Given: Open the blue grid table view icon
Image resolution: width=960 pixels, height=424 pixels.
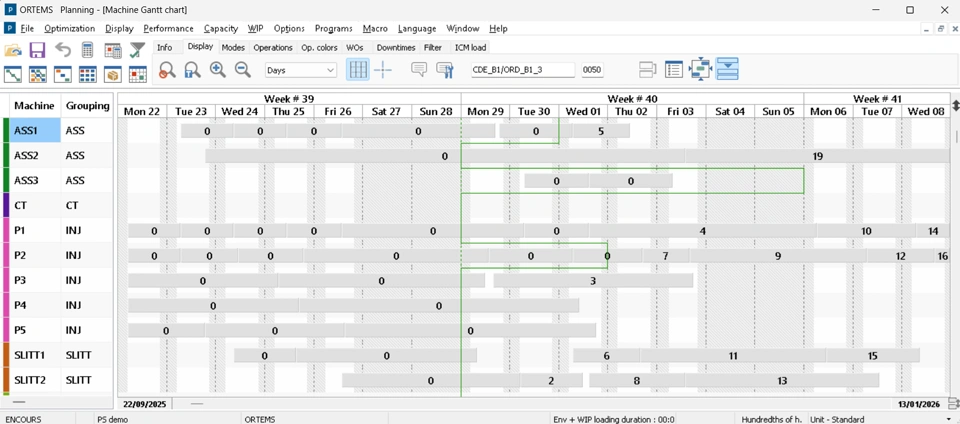Looking at the screenshot, I should pyautogui.click(x=88, y=74).
